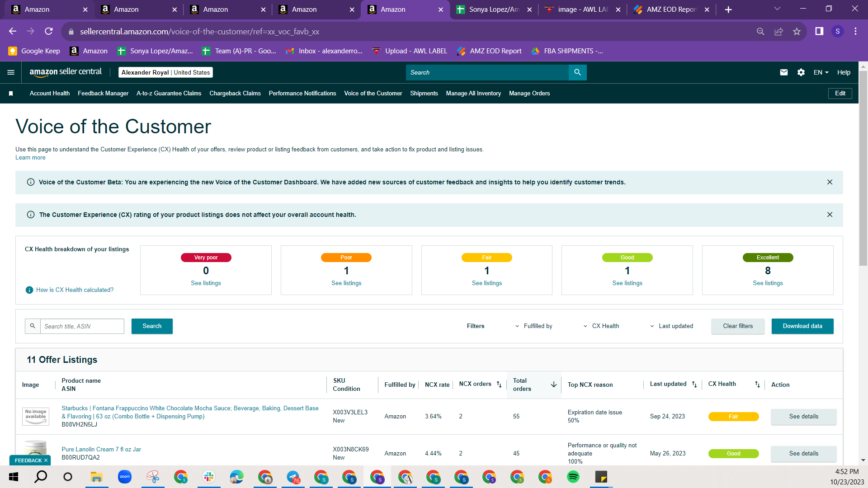868x488 pixels.
Task: Open Spotify from the taskbar
Action: tap(573, 477)
